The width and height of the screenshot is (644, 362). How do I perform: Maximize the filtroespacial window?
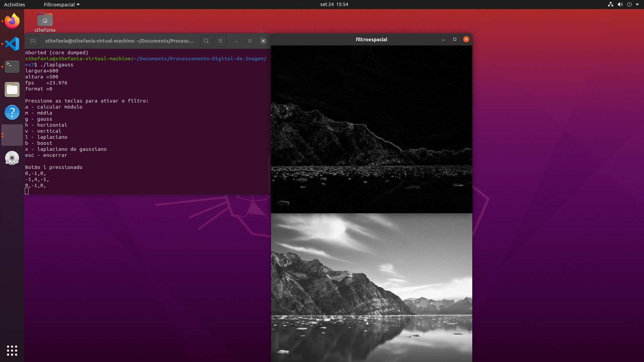tap(455, 39)
